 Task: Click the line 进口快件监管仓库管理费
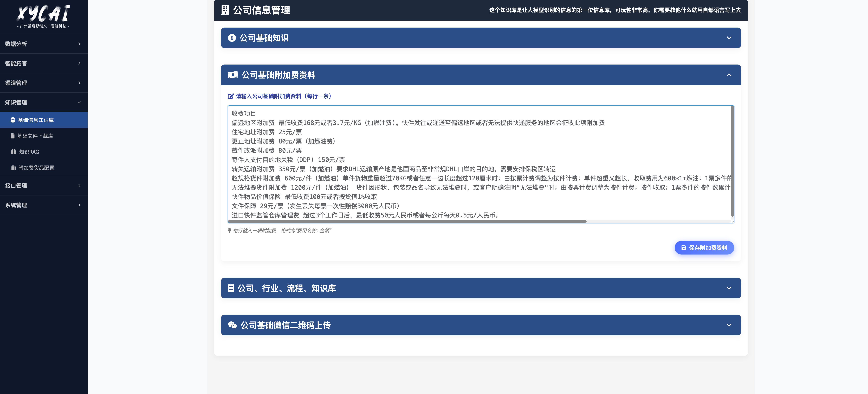365,215
